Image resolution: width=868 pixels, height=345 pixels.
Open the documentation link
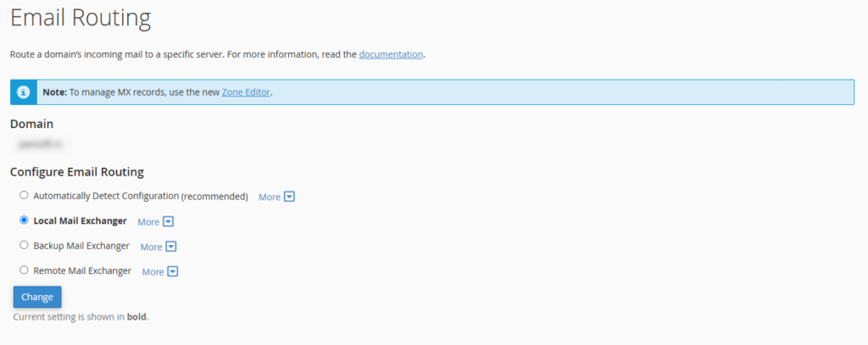pyautogui.click(x=391, y=54)
